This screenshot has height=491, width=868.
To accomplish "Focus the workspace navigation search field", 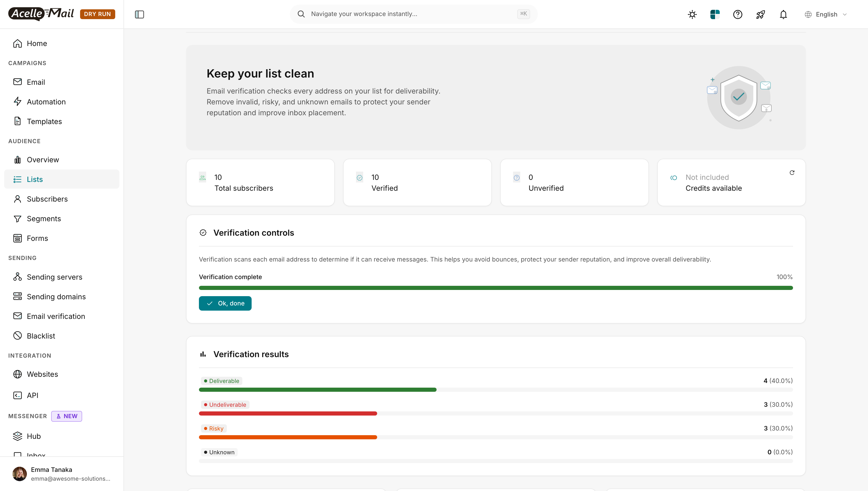I will 414,14.
